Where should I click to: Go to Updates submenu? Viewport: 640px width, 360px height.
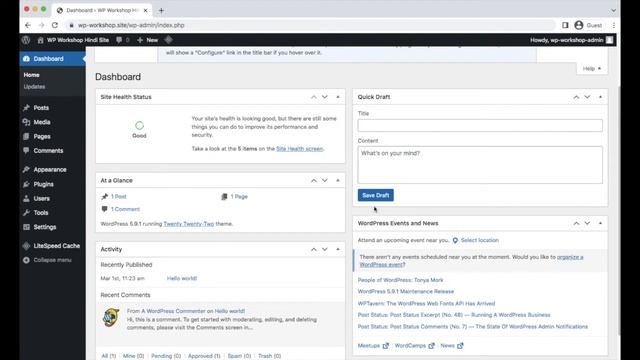34,87
